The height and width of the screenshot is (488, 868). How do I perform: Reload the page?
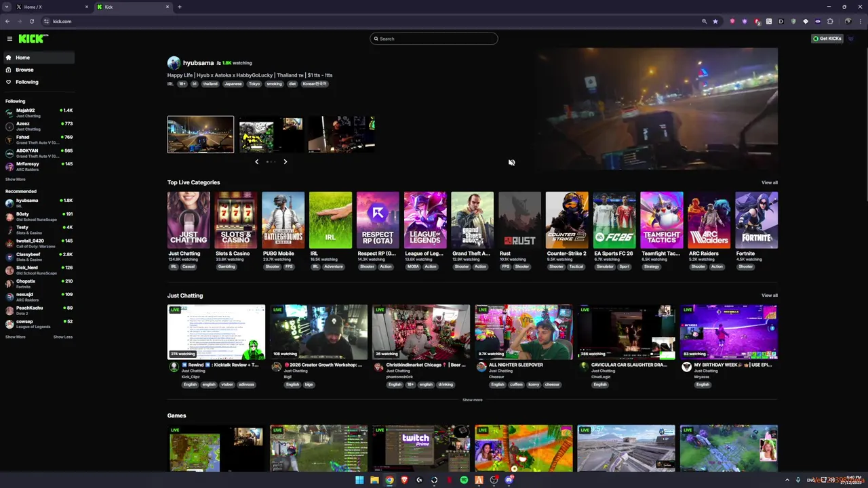(31, 21)
